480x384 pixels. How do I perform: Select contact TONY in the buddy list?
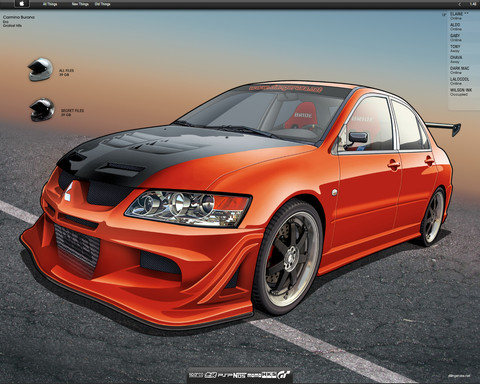click(455, 48)
